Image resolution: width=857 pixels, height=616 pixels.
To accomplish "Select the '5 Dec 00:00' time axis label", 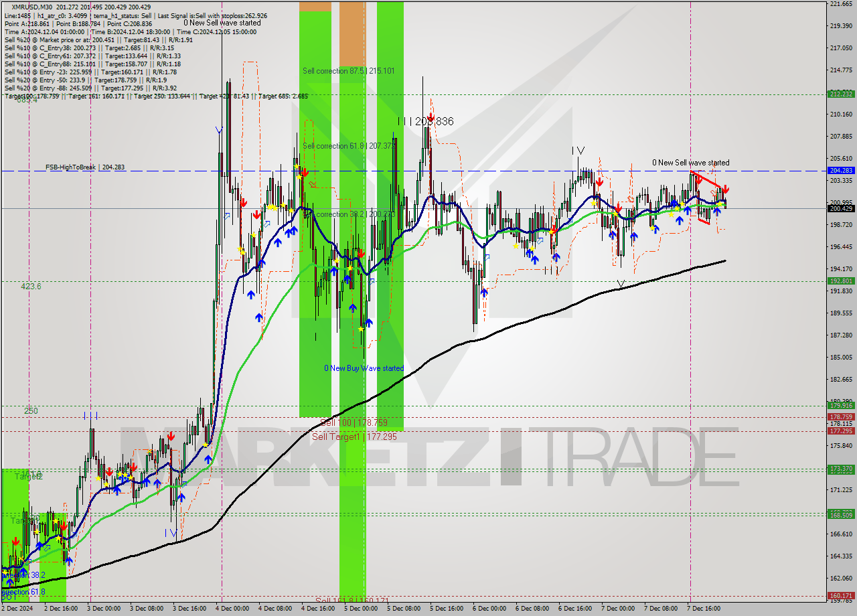I will pos(362,609).
